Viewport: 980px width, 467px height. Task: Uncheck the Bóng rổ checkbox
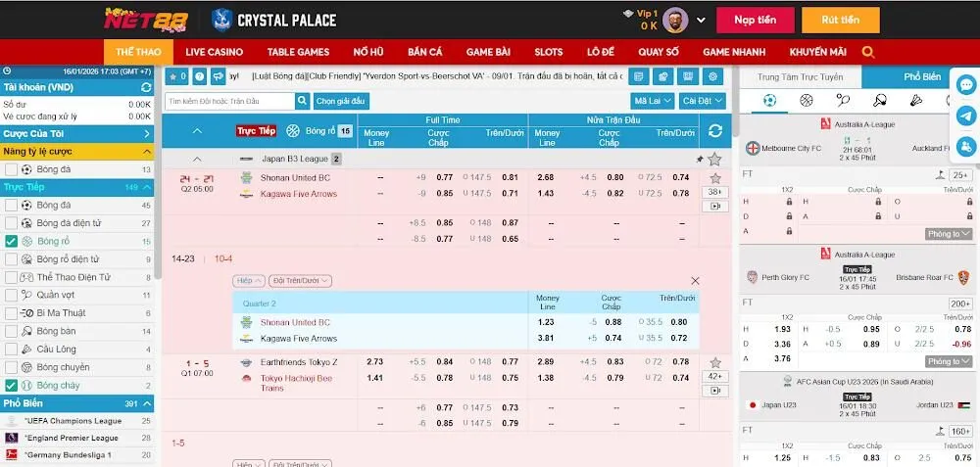click(11, 241)
